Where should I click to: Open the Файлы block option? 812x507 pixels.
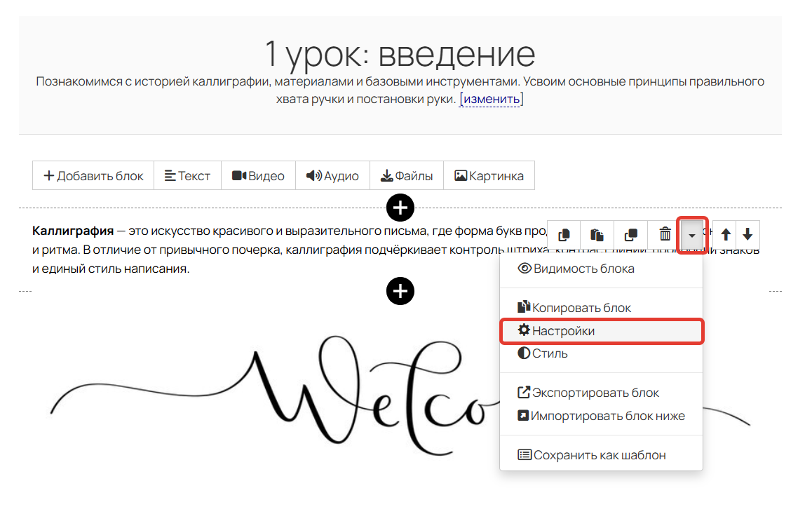406,175
